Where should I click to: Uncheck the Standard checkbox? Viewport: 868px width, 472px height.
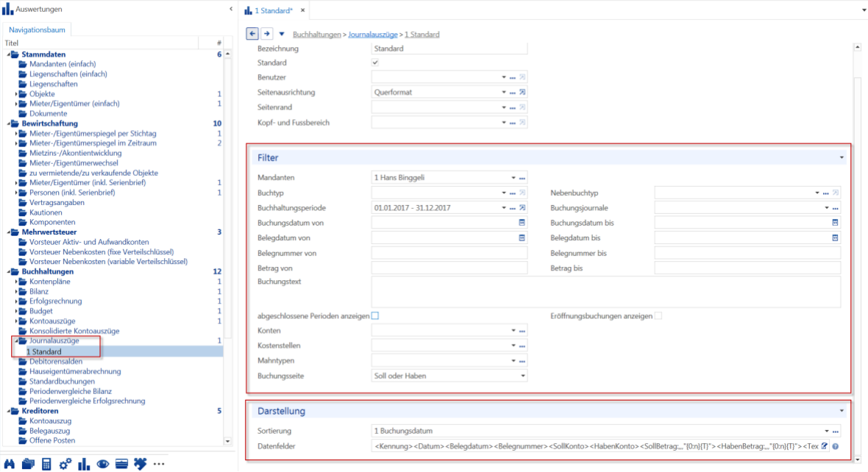point(375,62)
